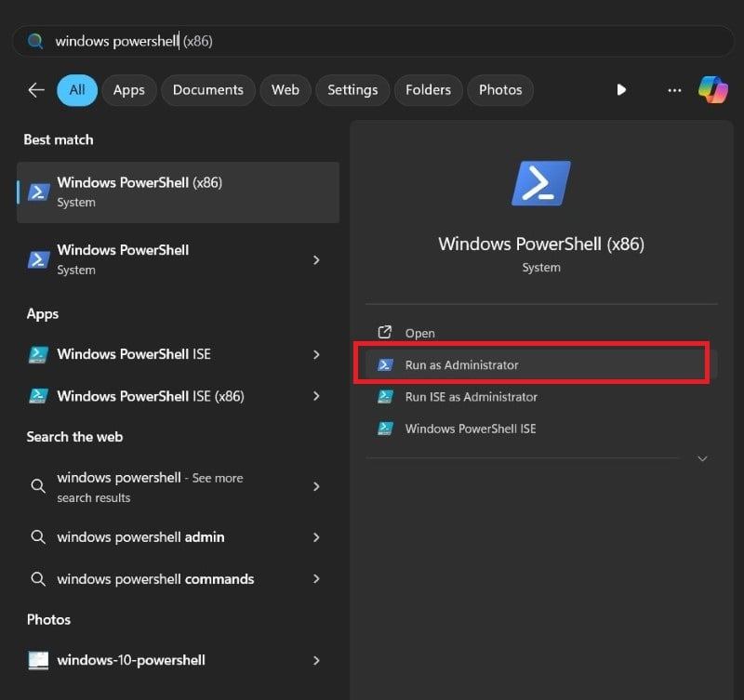Click the Windows PowerShell ISE (x86) app icon

click(x=38, y=396)
